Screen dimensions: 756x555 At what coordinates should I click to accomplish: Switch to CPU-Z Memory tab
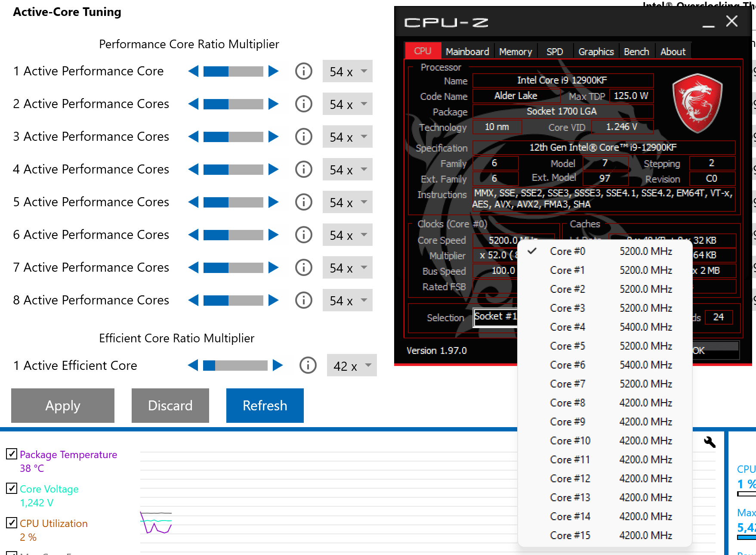click(515, 51)
